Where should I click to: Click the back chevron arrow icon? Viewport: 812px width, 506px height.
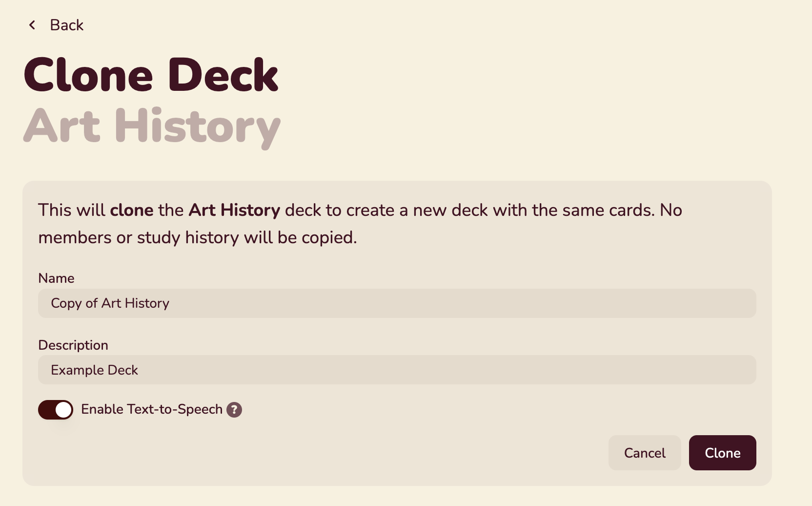tap(32, 25)
